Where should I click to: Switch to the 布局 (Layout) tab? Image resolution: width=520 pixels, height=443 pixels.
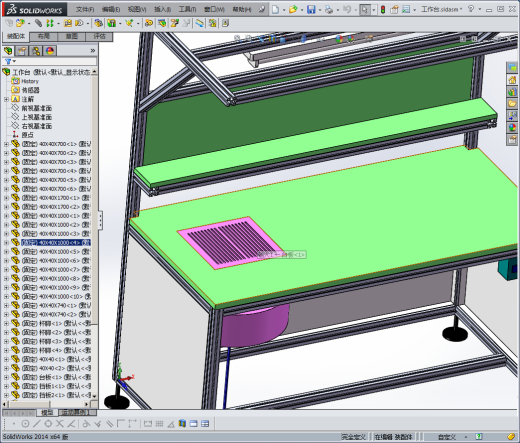click(44, 36)
